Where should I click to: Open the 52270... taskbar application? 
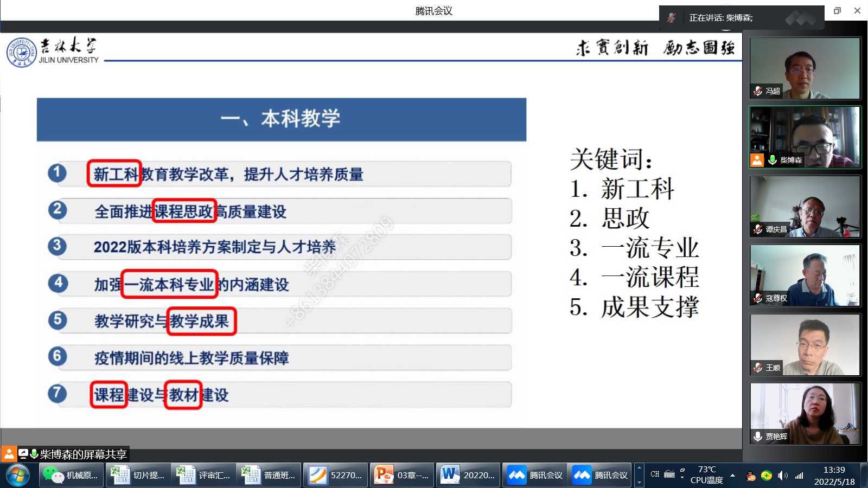(x=336, y=476)
